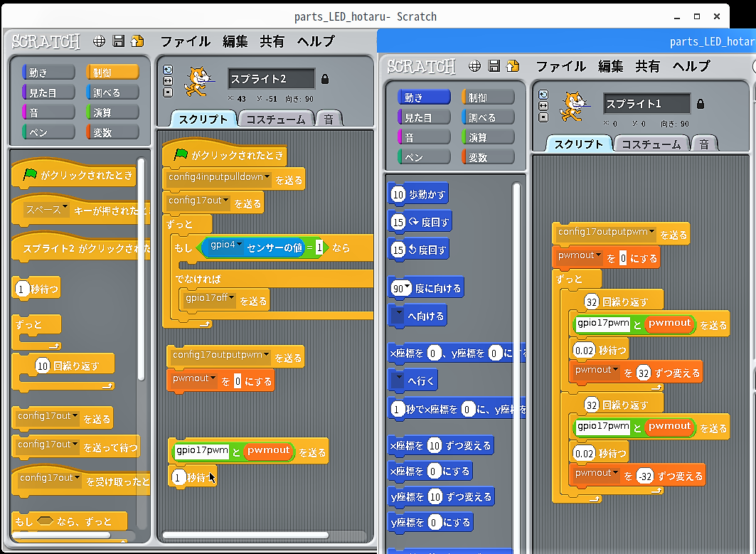This screenshot has height=554, width=756.
Task: Open 編集 menu in right window
Action: tap(610, 66)
